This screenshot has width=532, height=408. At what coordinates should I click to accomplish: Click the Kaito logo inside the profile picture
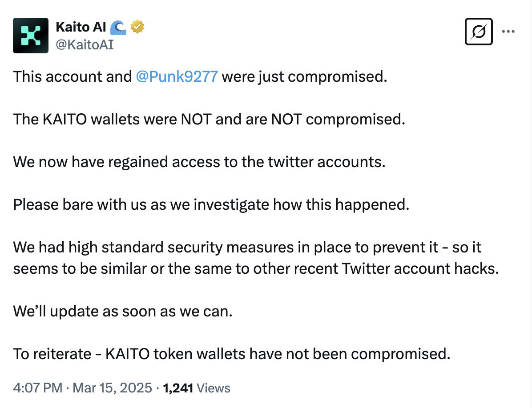(x=30, y=36)
